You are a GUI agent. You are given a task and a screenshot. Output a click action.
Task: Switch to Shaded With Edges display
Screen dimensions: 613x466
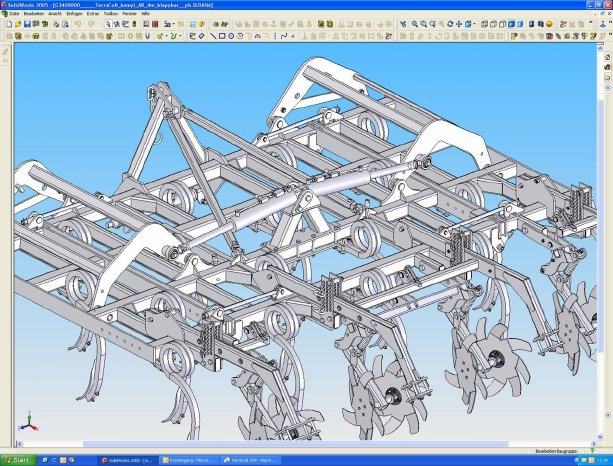pos(511,24)
